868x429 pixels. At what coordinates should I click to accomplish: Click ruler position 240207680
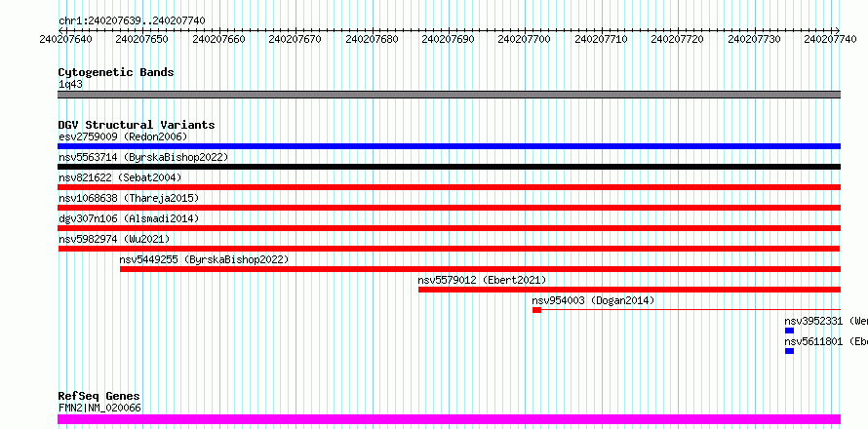372,39
